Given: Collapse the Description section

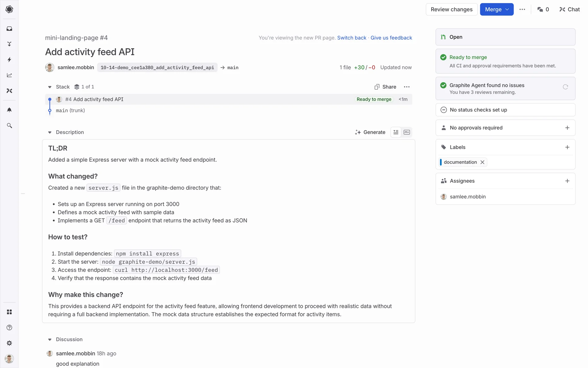Looking at the screenshot, I should coord(50,132).
